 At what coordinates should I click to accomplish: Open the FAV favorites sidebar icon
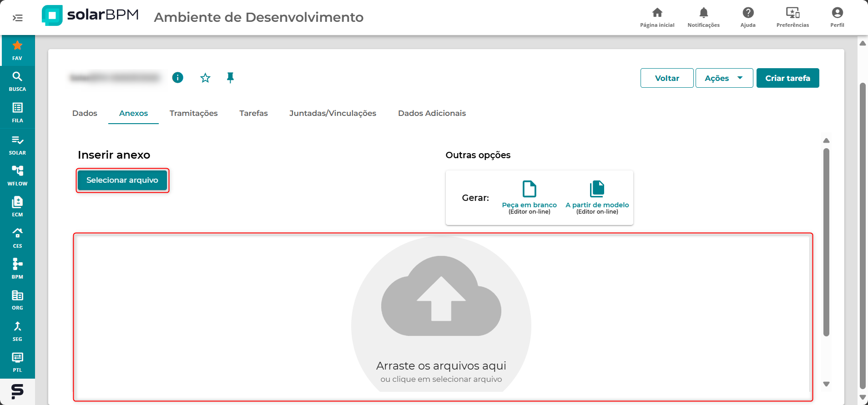click(x=17, y=50)
